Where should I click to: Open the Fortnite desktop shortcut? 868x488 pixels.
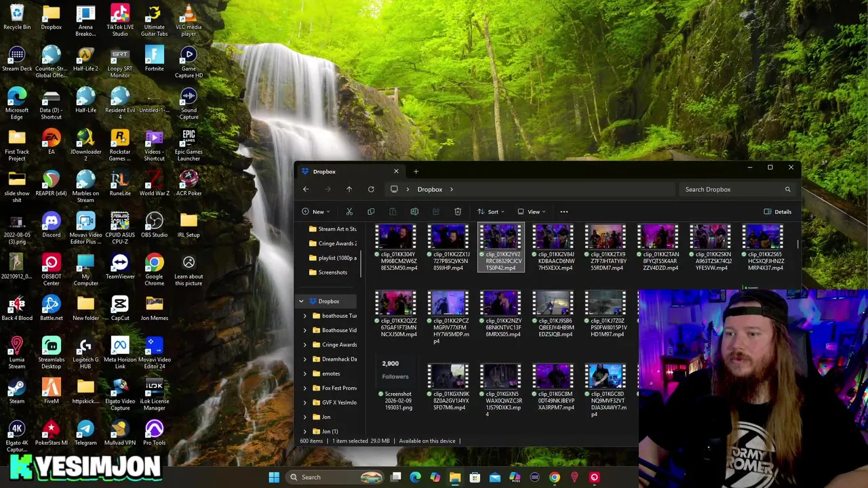[154, 58]
